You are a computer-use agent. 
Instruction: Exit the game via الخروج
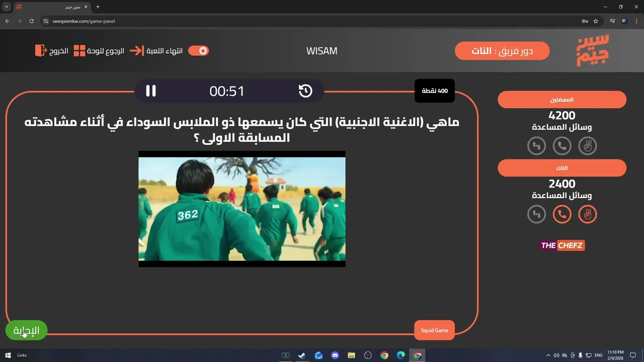pyautogui.click(x=51, y=51)
